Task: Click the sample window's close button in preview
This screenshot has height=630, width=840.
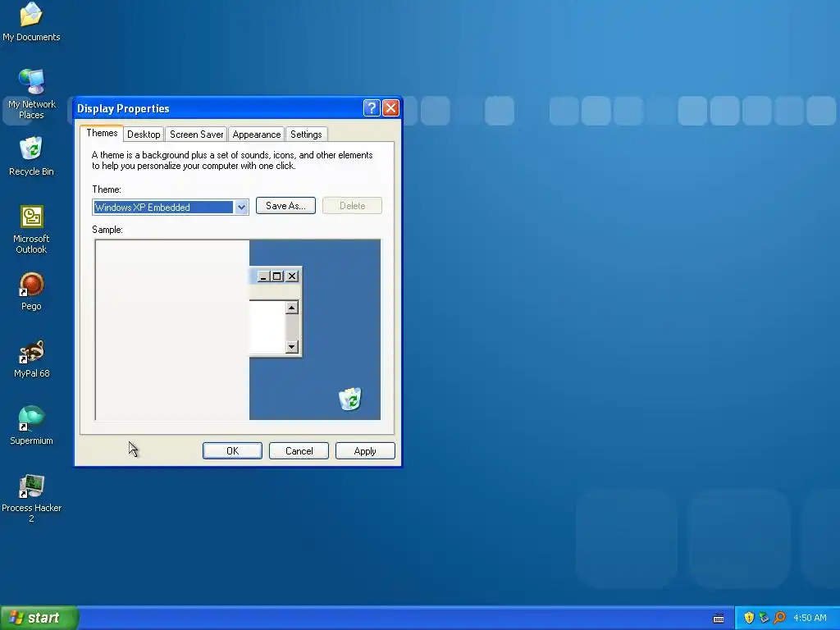Action: pos(292,276)
